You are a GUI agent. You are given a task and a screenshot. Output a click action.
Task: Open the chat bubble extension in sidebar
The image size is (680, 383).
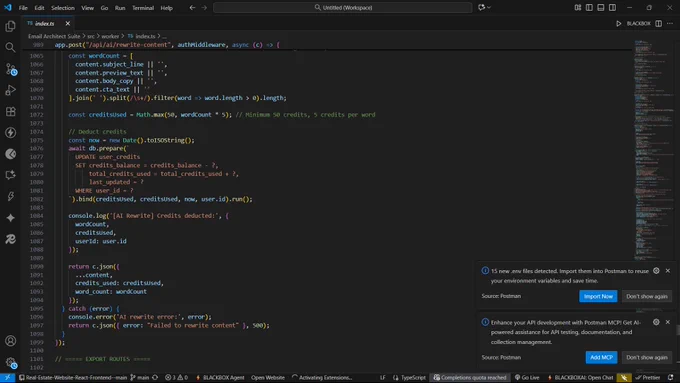(10, 175)
